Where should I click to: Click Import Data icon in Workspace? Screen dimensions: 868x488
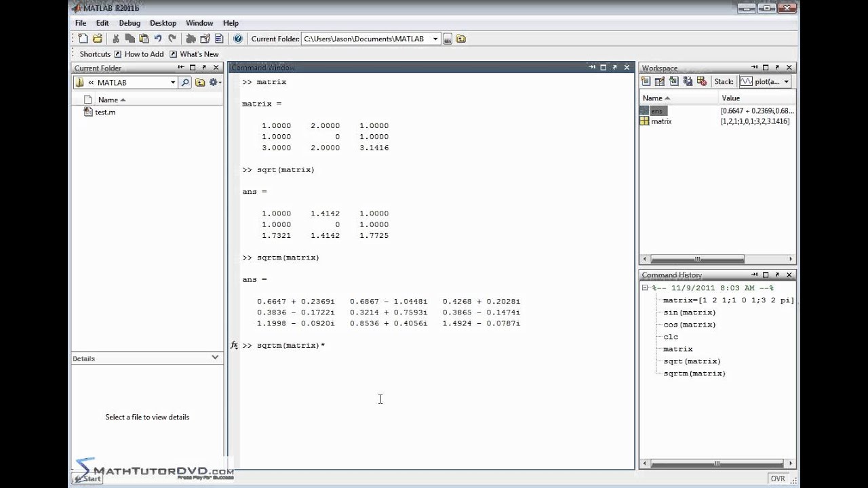[674, 81]
